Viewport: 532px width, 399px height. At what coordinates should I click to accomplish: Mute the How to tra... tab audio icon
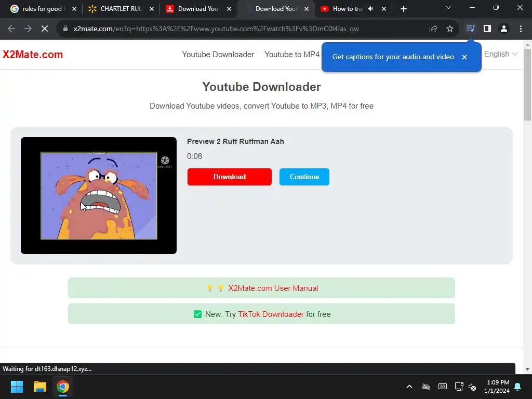[371, 9]
